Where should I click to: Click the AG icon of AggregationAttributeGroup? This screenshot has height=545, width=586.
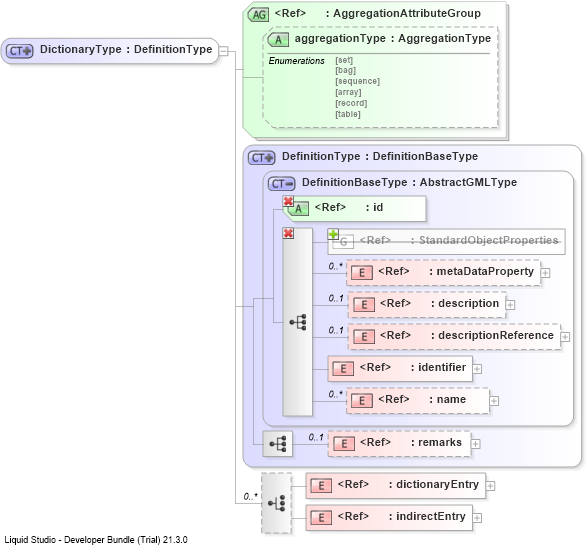(258, 15)
